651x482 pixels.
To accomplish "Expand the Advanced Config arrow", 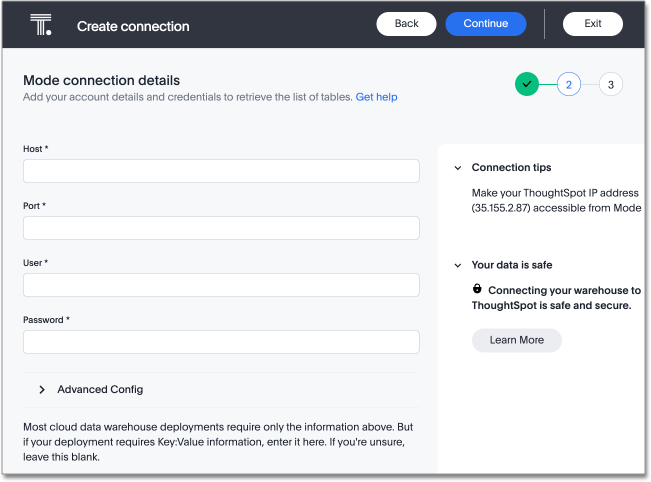I will (42, 389).
